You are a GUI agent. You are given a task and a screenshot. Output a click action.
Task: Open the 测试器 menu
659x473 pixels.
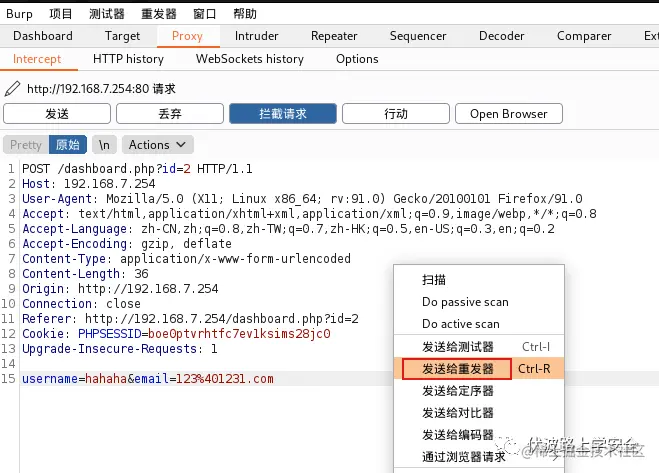click(107, 14)
